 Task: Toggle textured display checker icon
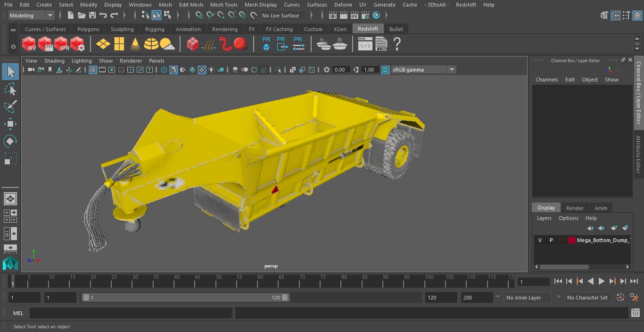click(202, 70)
